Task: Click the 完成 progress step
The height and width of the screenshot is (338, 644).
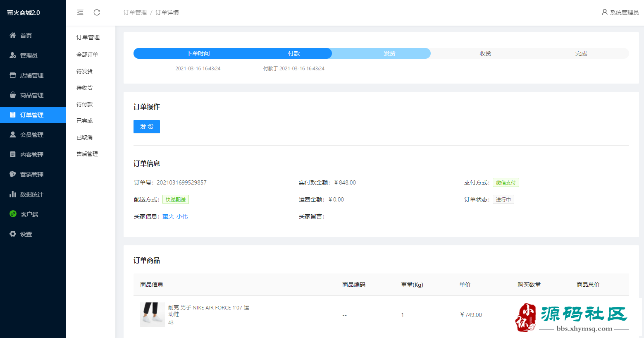Action: (581, 53)
